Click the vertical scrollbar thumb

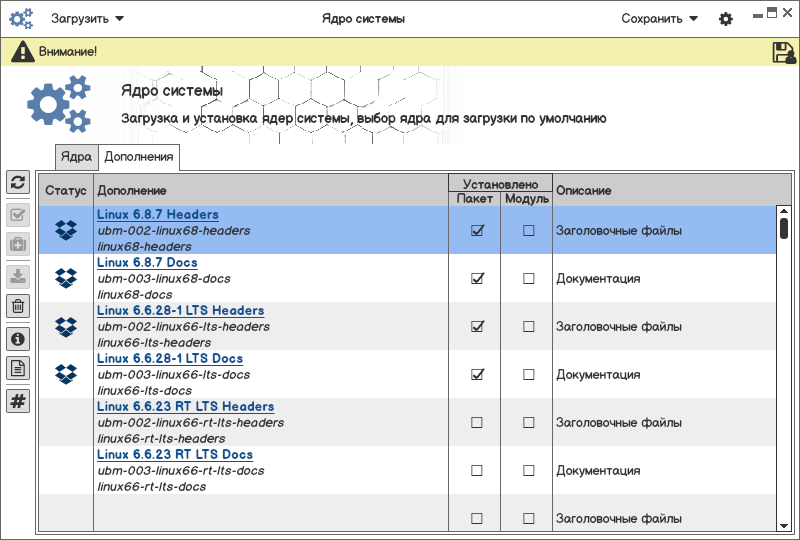pyautogui.click(x=784, y=228)
